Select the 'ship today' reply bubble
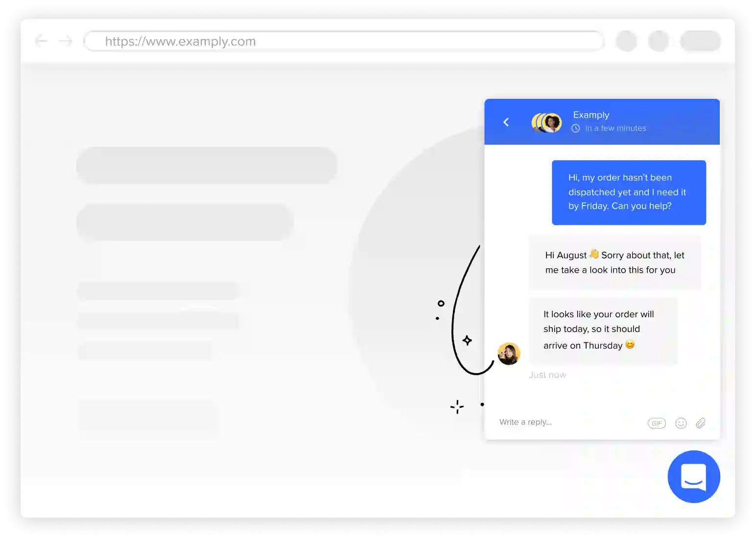This screenshot has width=756, height=540. [x=602, y=329]
